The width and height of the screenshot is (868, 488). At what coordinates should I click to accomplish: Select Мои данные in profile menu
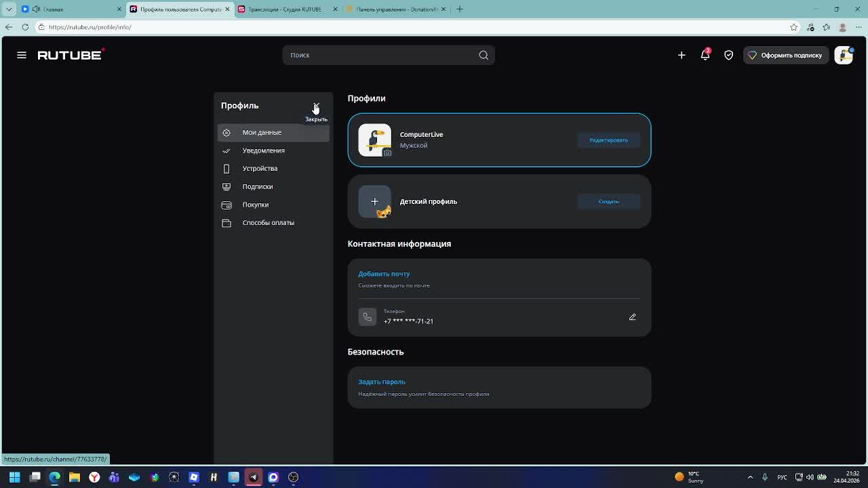[273, 132]
